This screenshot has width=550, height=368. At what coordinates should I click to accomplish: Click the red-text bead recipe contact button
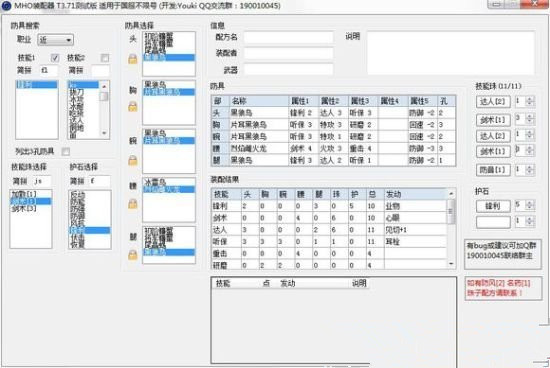503,288
